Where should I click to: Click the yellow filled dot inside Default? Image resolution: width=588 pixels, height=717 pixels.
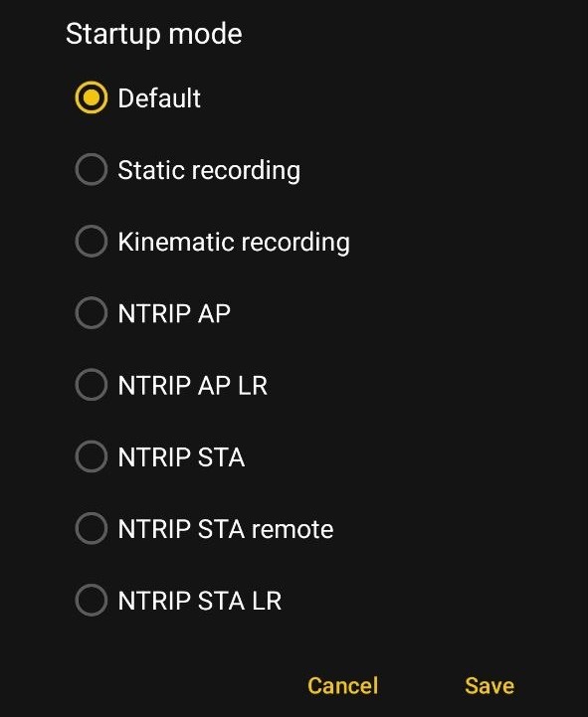coord(92,97)
